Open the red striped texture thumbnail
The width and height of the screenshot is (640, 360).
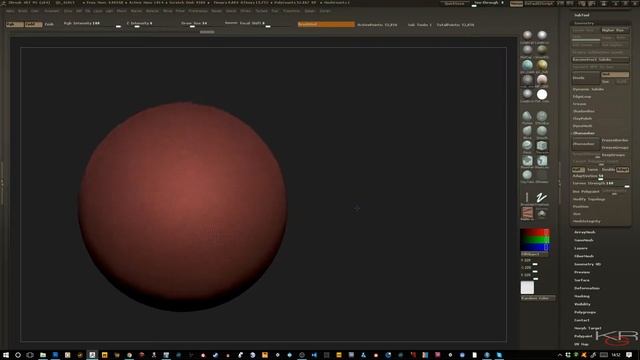(x=527, y=213)
